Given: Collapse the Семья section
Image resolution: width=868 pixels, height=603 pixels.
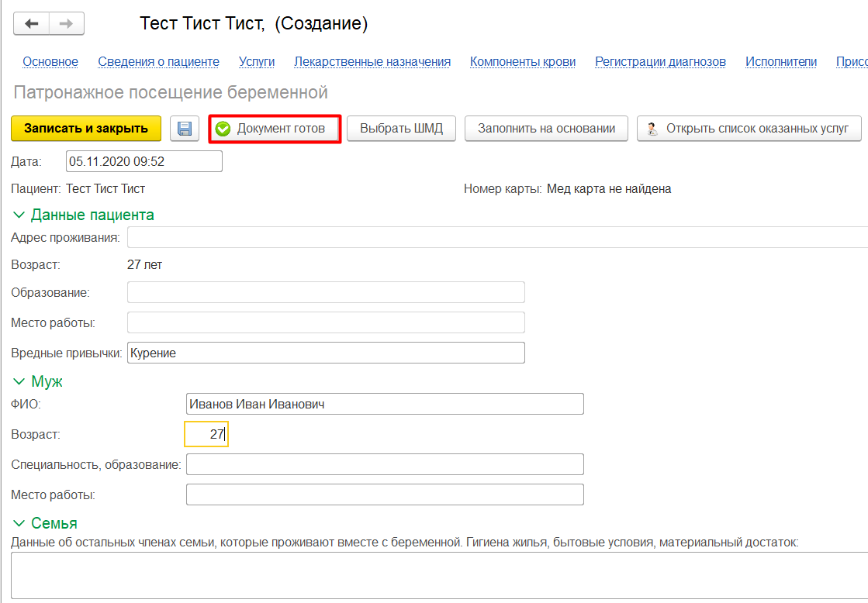Looking at the screenshot, I should click(19, 523).
